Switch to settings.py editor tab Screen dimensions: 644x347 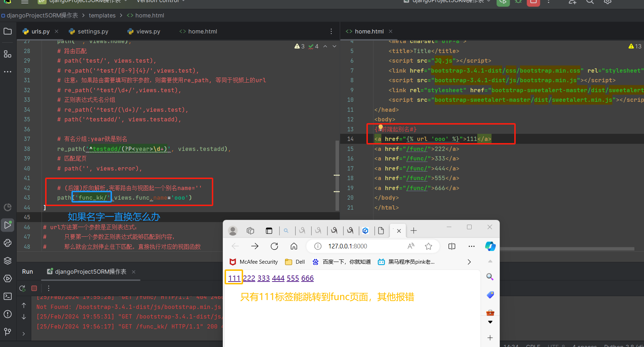coord(88,31)
